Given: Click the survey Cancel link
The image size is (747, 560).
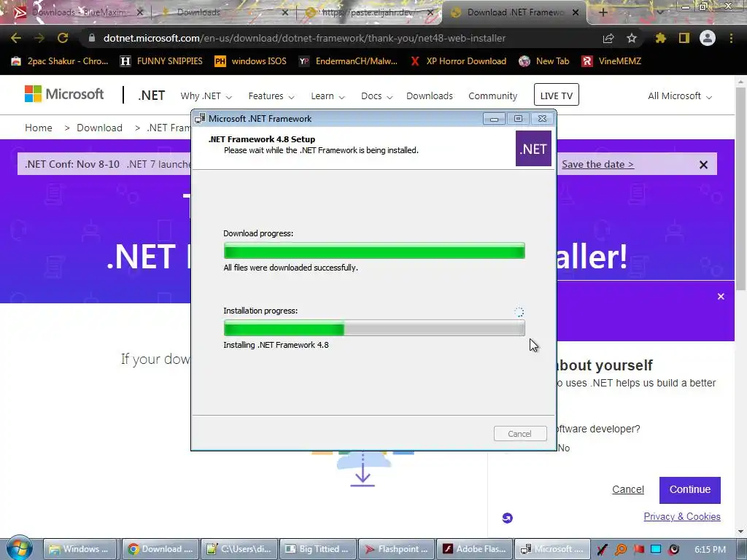Looking at the screenshot, I should tap(628, 489).
